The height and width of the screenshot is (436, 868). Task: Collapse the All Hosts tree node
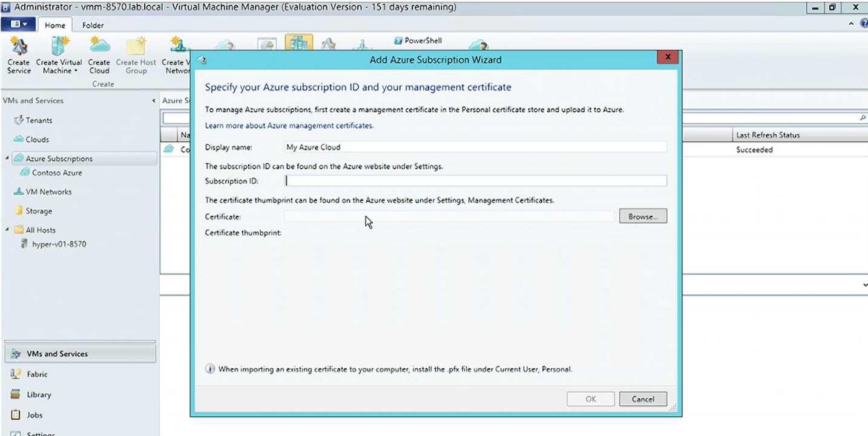pos(7,230)
